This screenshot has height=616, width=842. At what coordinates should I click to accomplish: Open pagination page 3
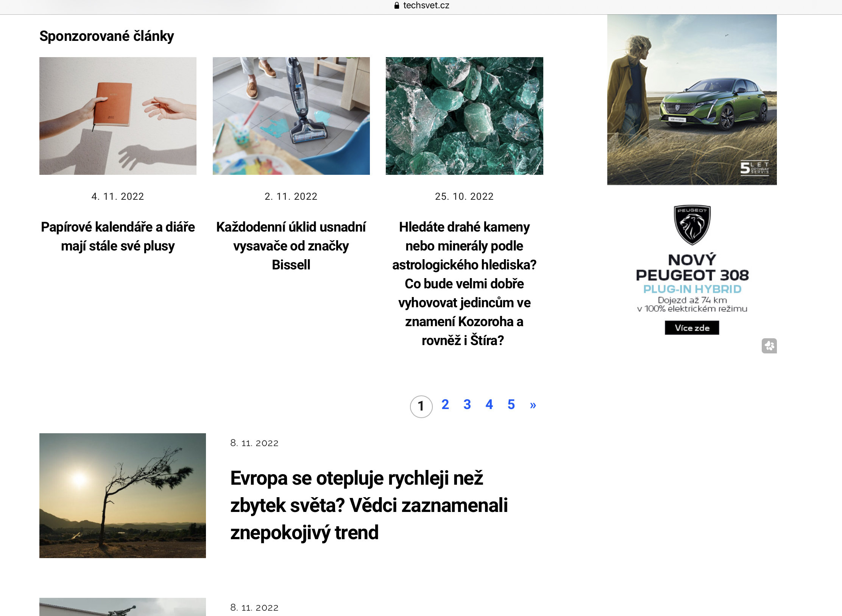[467, 404]
